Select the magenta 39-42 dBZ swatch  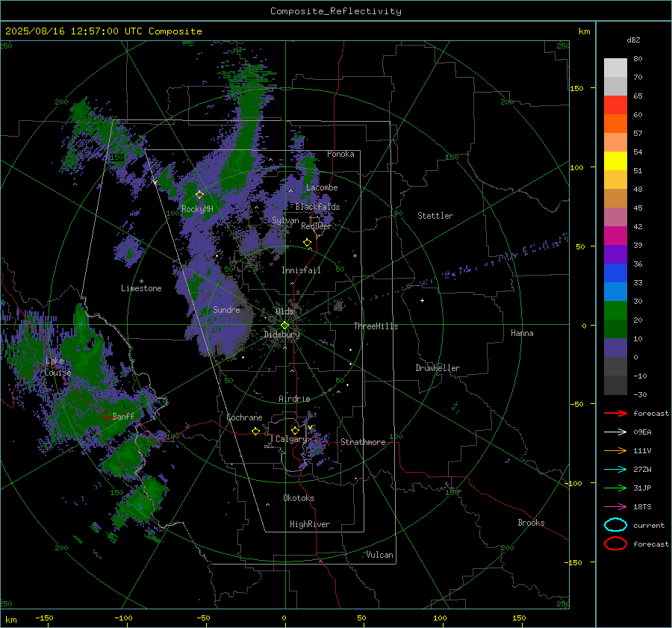click(615, 236)
